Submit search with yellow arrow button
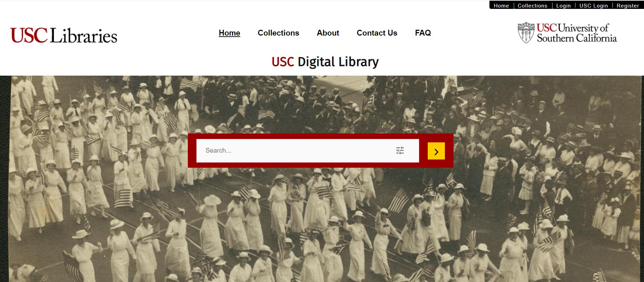644x282 pixels. (x=436, y=151)
